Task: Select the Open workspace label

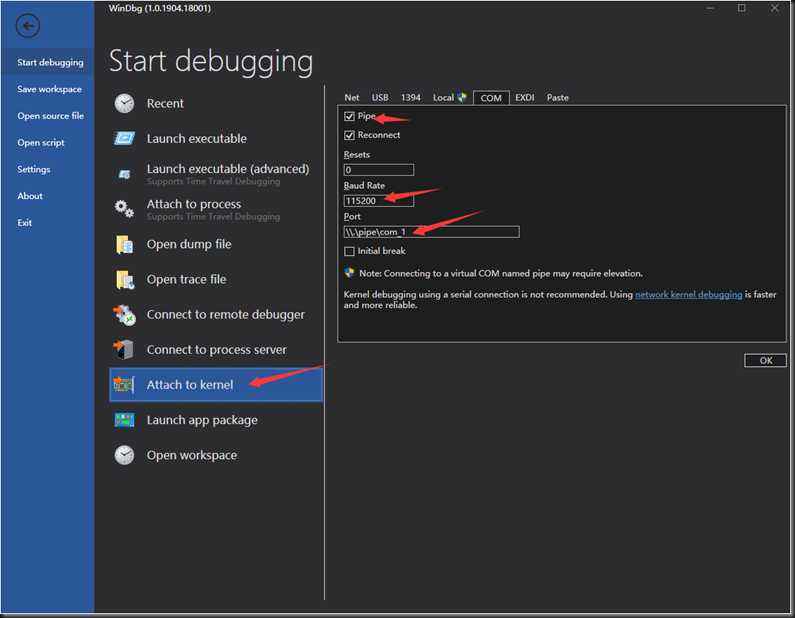Action: coord(192,455)
